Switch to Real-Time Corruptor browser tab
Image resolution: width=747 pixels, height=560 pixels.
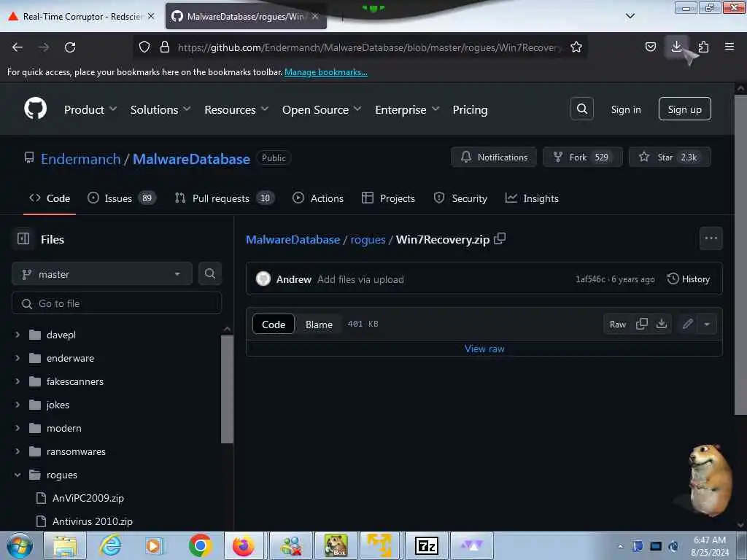tap(81, 16)
